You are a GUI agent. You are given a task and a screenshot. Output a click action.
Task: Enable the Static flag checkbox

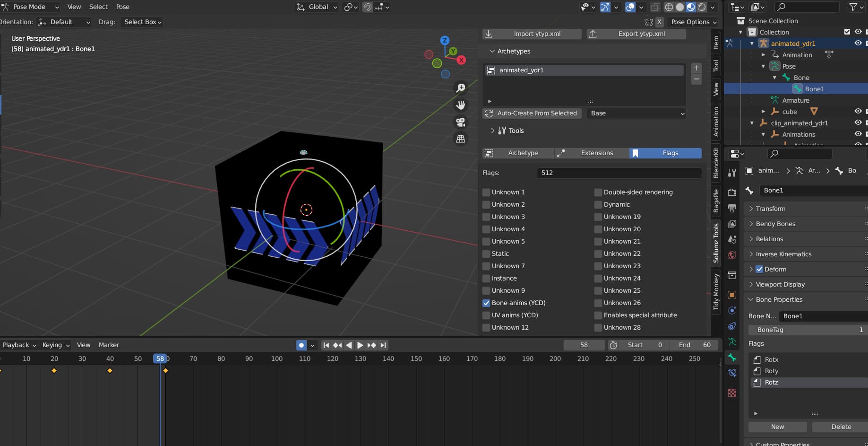click(486, 254)
